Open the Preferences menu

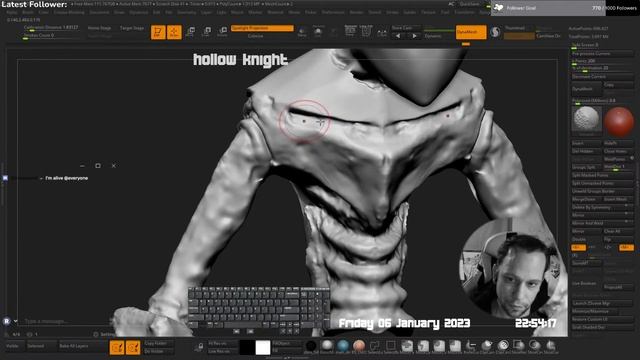(333, 13)
